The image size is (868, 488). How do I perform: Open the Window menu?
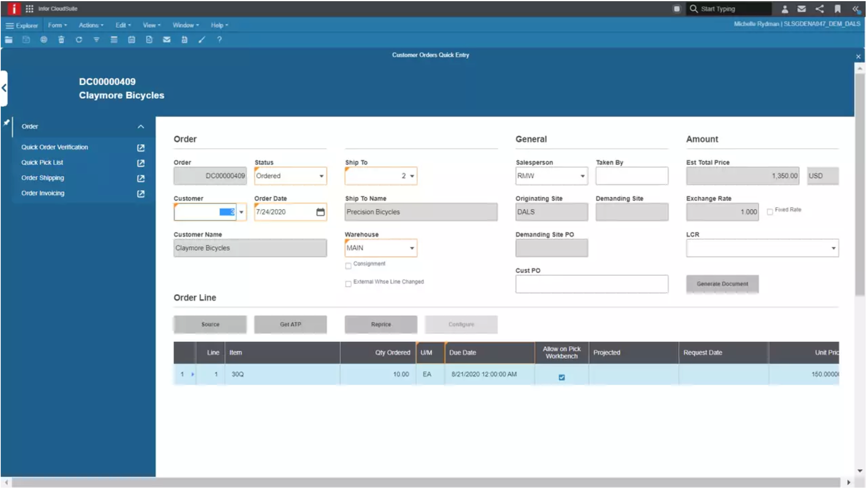[186, 25]
